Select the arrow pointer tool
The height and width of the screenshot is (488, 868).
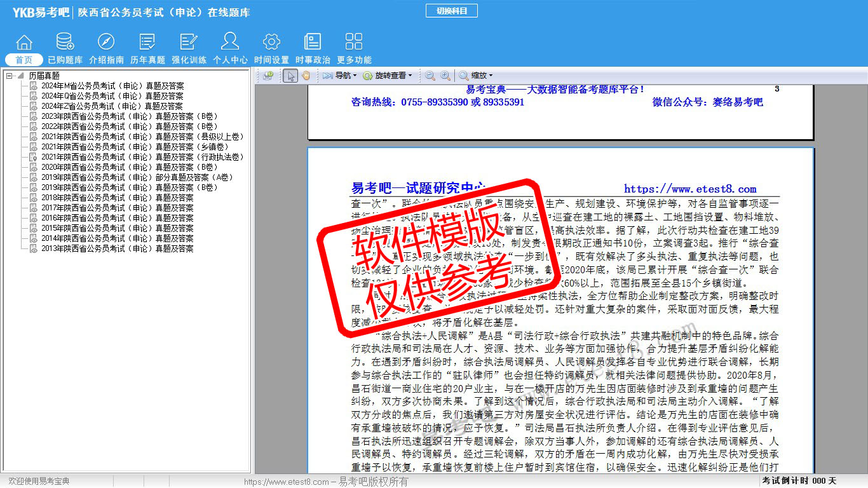pos(290,76)
